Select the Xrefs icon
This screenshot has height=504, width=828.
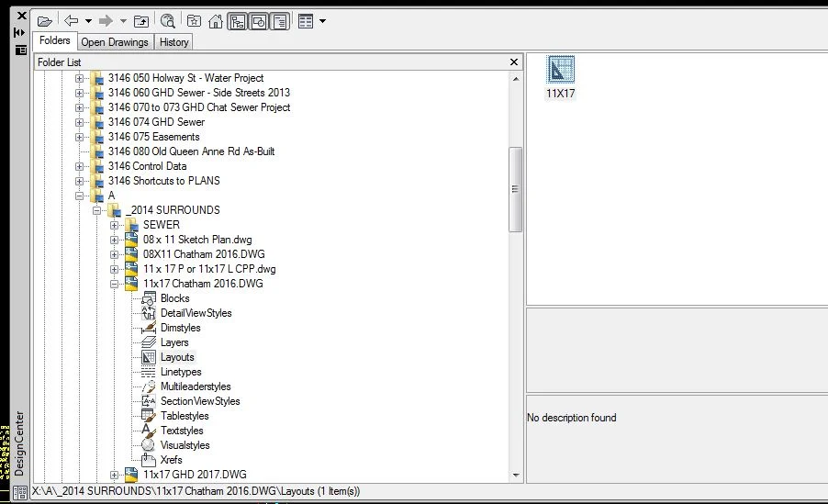pyautogui.click(x=149, y=460)
